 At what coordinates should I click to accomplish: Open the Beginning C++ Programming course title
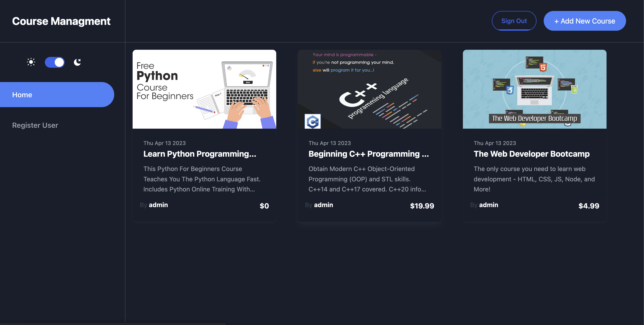[x=369, y=154]
